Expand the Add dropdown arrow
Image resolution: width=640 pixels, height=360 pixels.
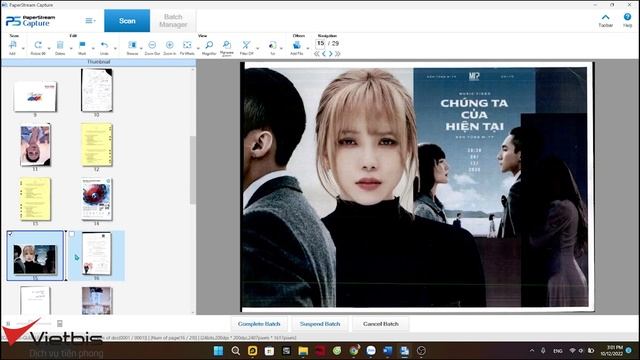[23, 49]
